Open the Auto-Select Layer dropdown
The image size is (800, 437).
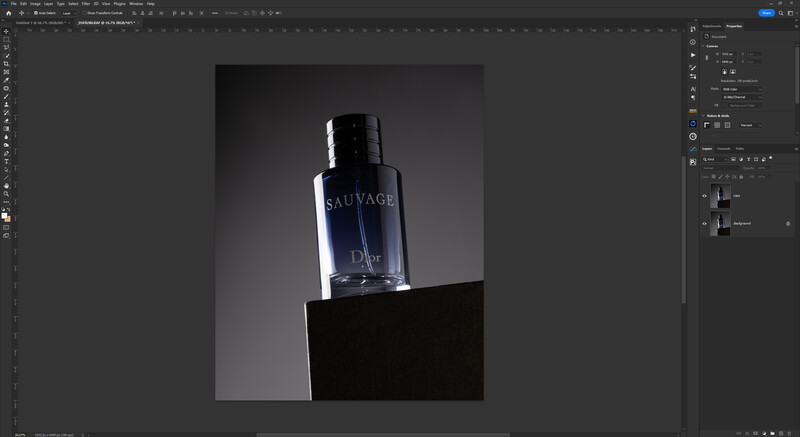coord(68,13)
